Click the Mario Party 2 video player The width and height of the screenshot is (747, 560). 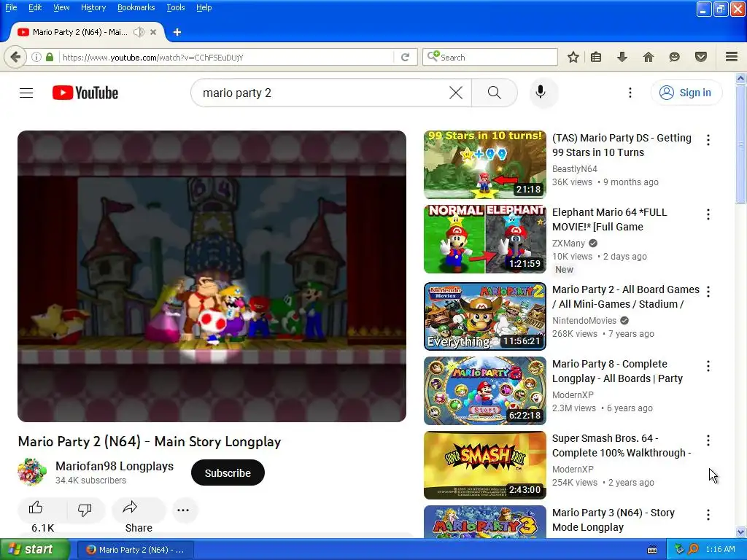tap(212, 276)
